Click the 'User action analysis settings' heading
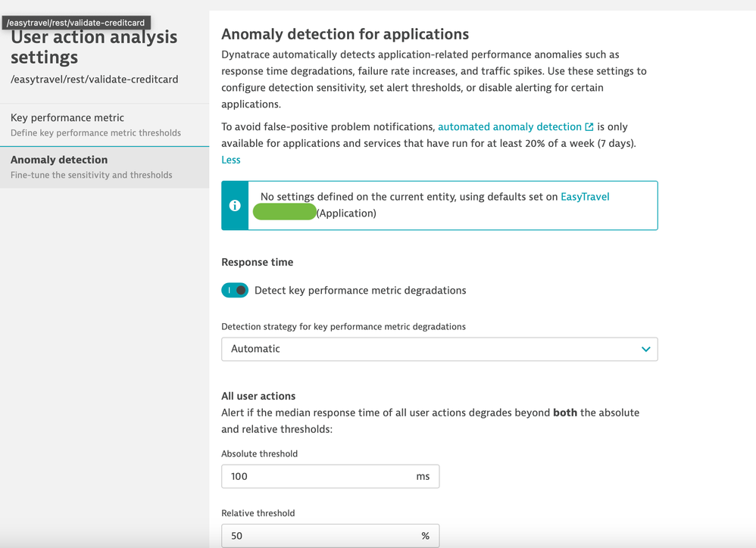The width and height of the screenshot is (756, 548). click(94, 47)
